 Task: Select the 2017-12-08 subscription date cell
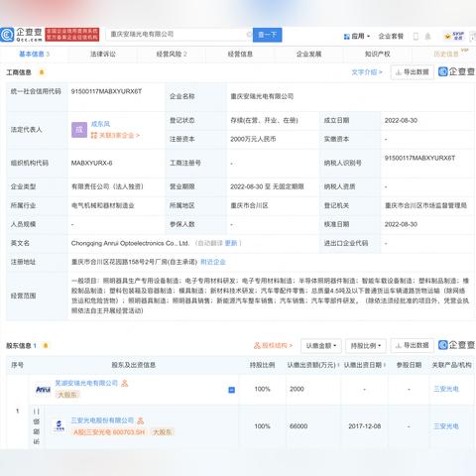pyautogui.click(x=365, y=426)
